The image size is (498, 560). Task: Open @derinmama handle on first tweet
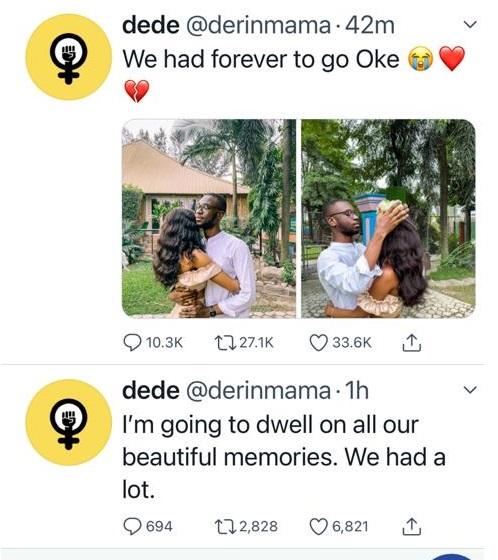click(x=259, y=25)
